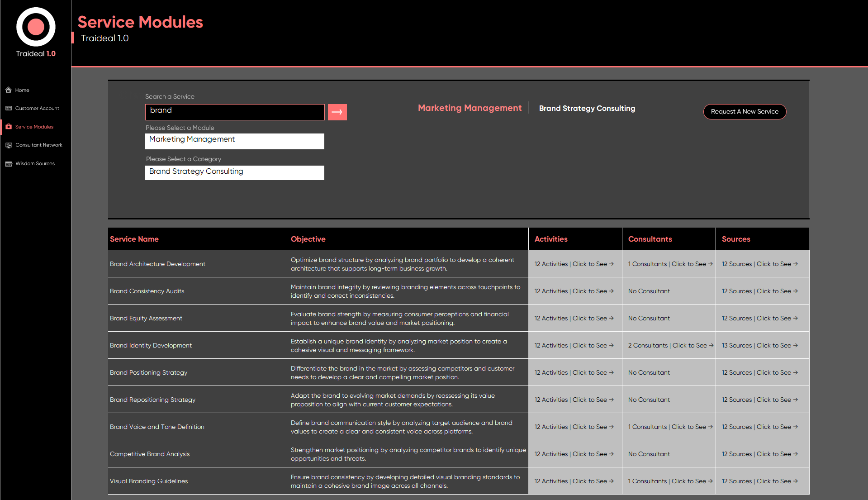Open the Brand Strategy Consulting category dropdown
868x500 pixels.
[x=234, y=172]
